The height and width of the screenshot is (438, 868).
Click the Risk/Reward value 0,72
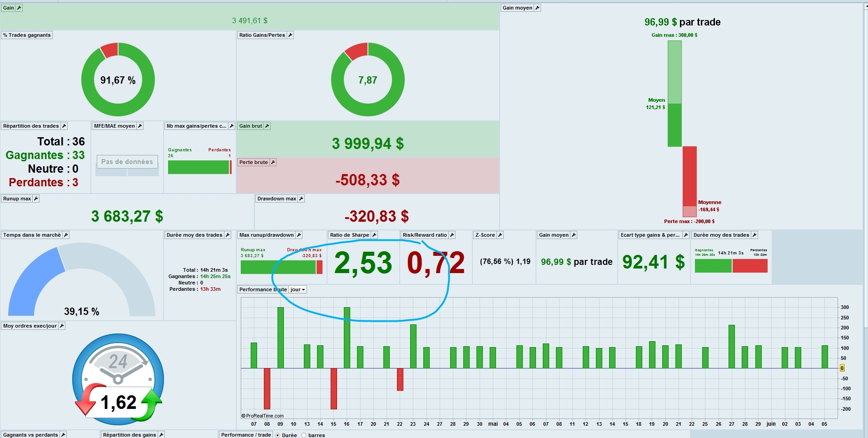(x=436, y=263)
